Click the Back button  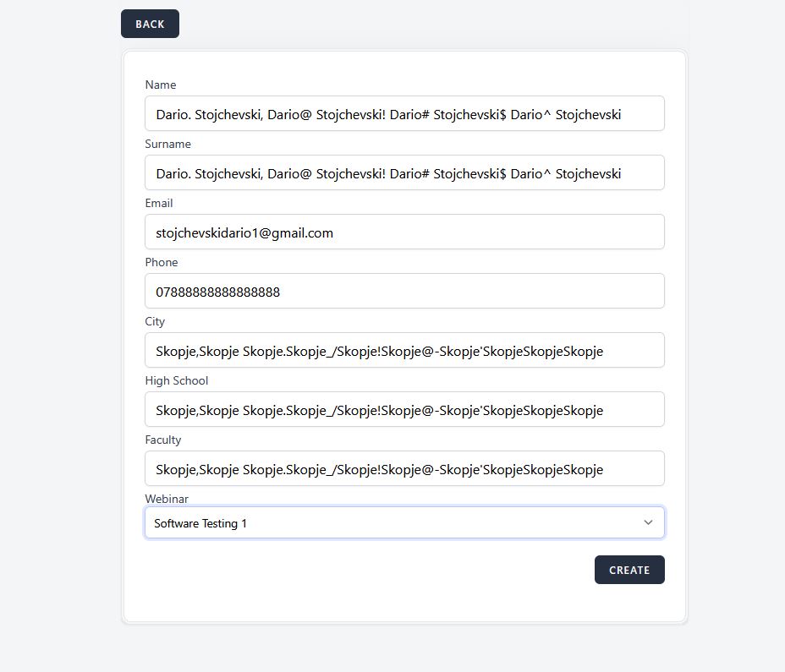pos(150,24)
